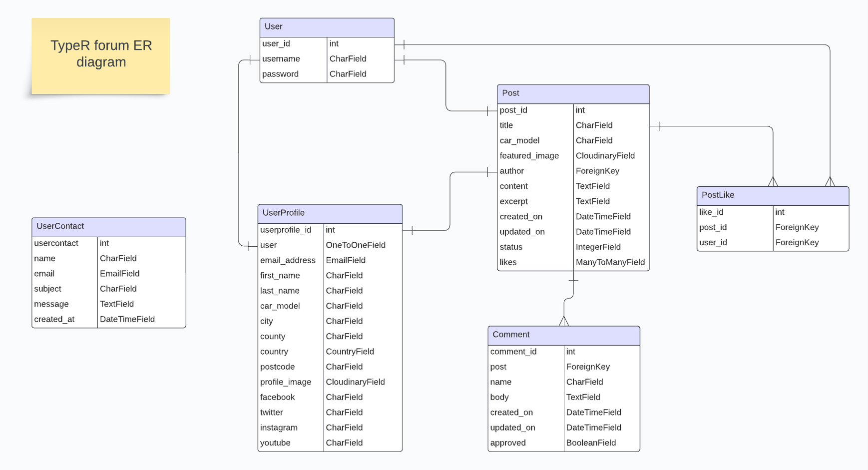Select the message TextField row in UserContact
The width and height of the screenshot is (868, 470).
click(108, 304)
